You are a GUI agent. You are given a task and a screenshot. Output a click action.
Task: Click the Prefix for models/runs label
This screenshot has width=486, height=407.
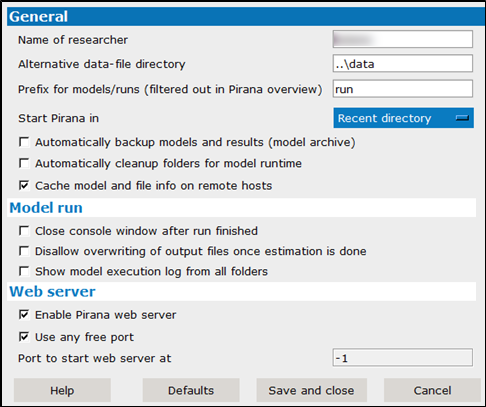pos(170,89)
